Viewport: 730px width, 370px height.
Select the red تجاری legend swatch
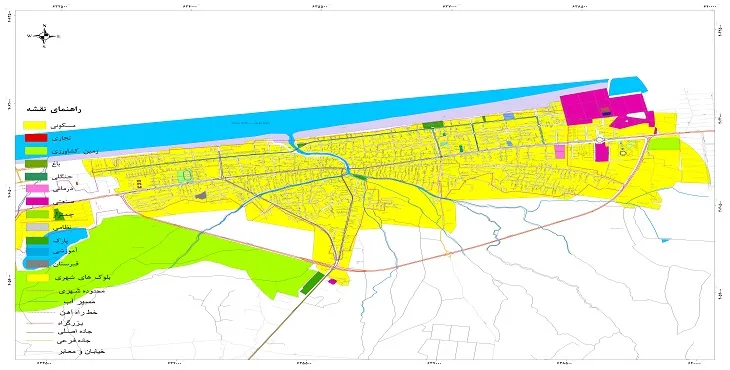(x=35, y=138)
